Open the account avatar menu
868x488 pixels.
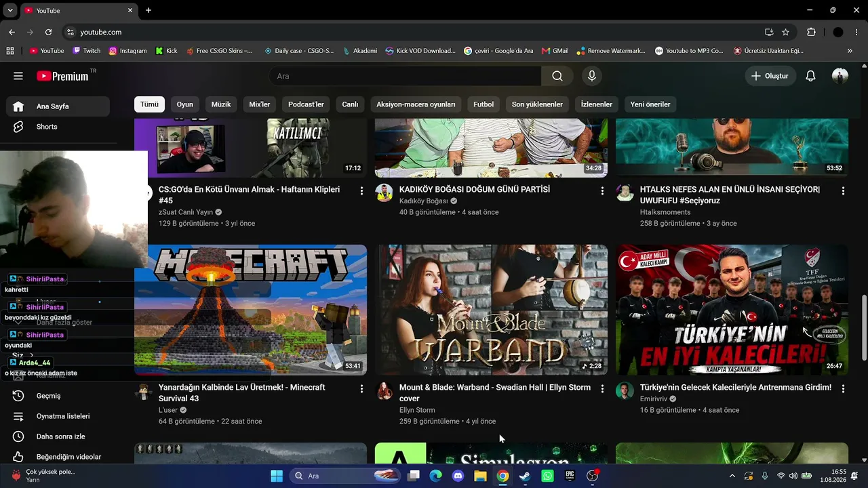(x=840, y=76)
